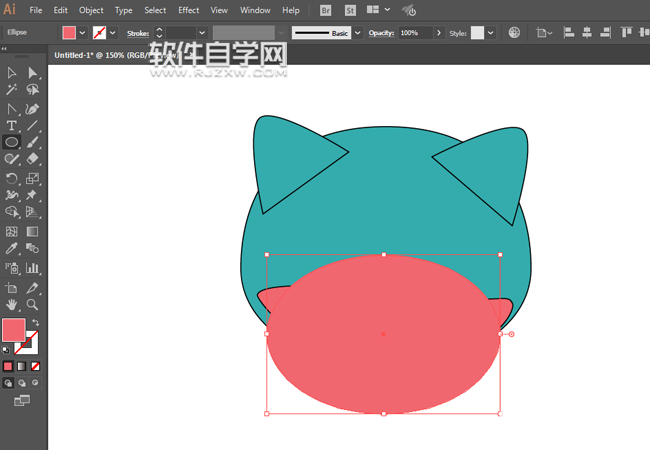Select the Selection tool arrow

click(12, 73)
